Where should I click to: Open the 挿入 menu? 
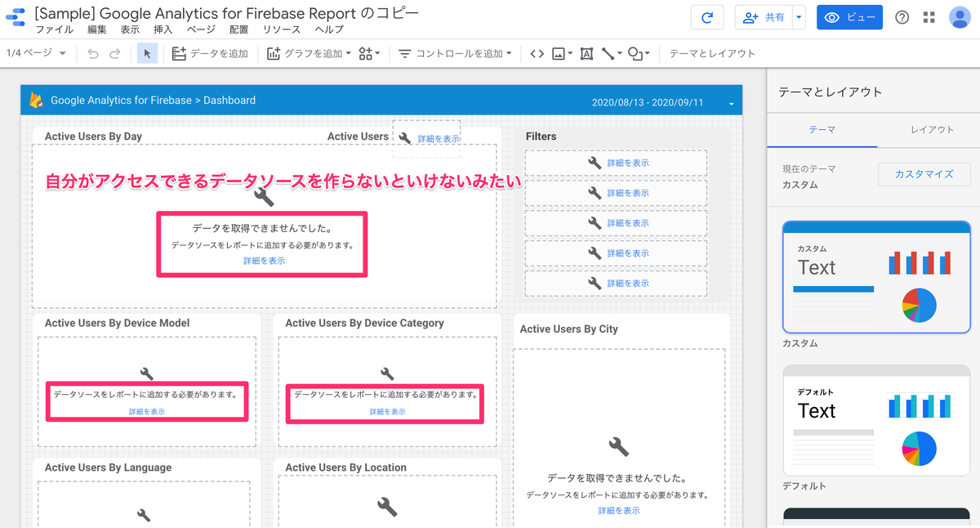163,29
